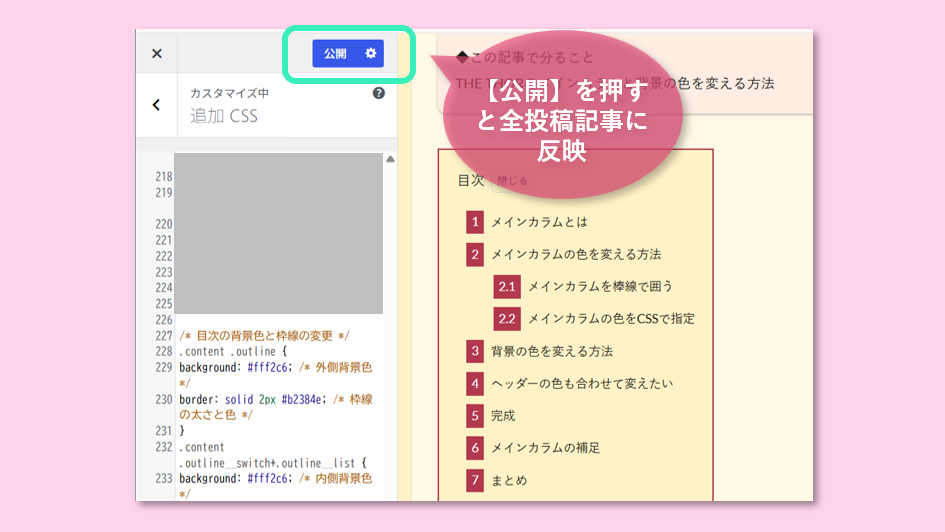Open publish settings gear icon
945x532 pixels.
click(371, 54)
